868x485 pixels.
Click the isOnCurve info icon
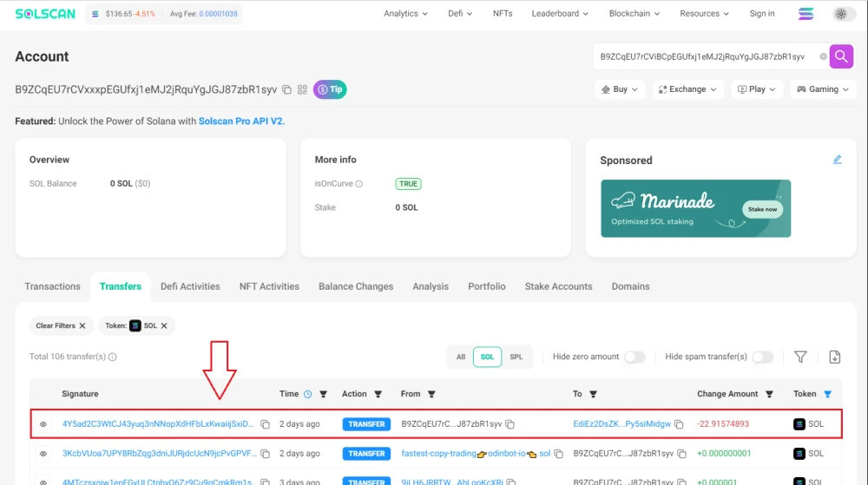358,184
